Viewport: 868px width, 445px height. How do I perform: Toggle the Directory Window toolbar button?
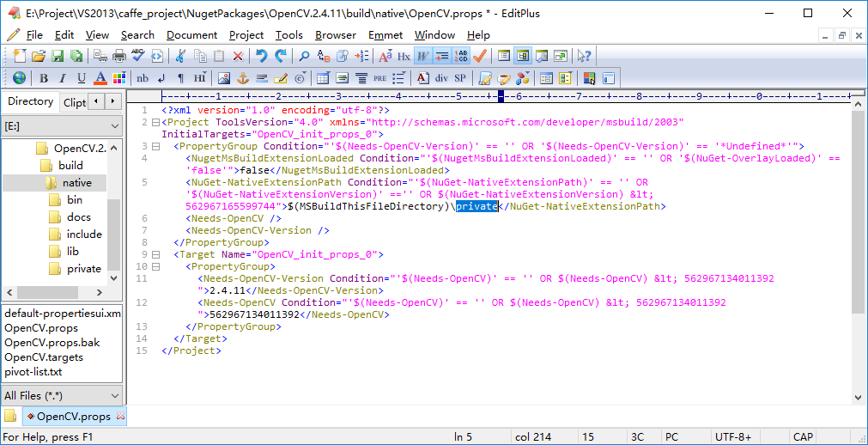click(523, 56)
